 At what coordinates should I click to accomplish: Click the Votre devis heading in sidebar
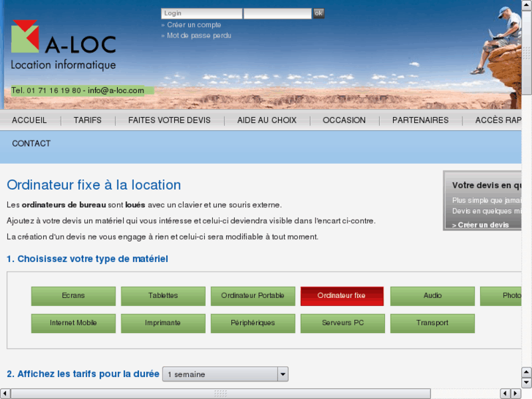pos(487,185)
